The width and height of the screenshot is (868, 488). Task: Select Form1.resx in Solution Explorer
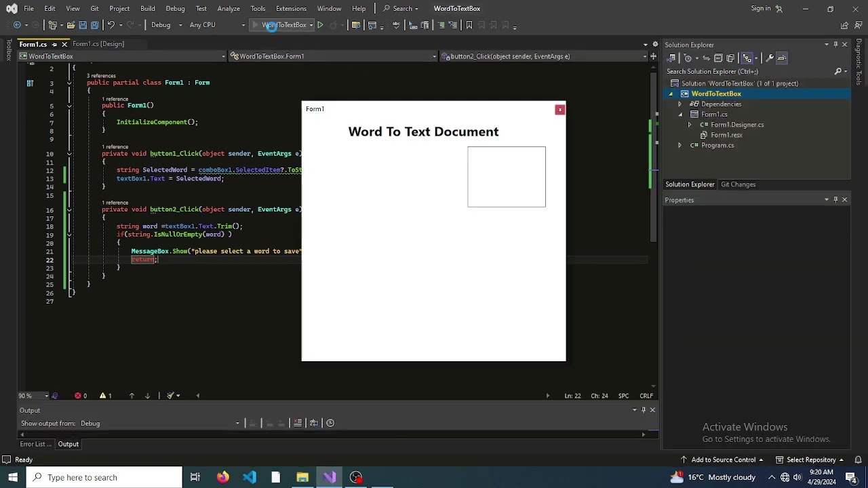coord(726,135)
